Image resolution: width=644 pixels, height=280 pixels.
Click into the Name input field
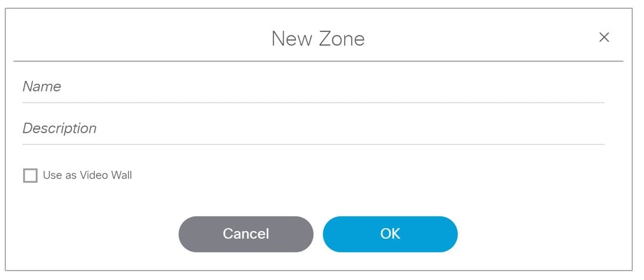coord(312,87)
